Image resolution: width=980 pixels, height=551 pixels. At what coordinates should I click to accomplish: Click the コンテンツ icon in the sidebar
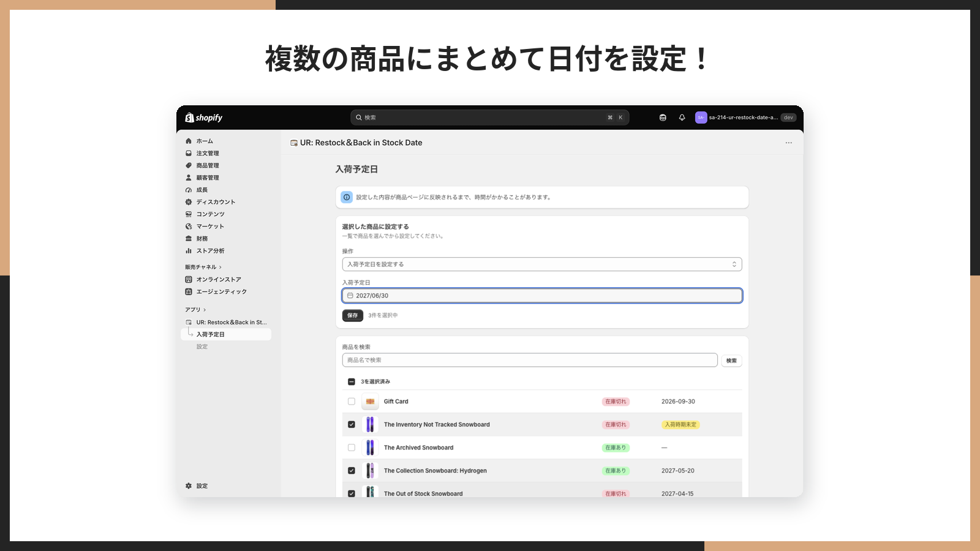pos(189,214)
